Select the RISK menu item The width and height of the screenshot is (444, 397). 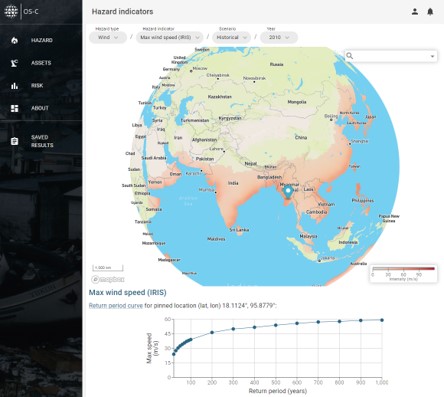37,86
